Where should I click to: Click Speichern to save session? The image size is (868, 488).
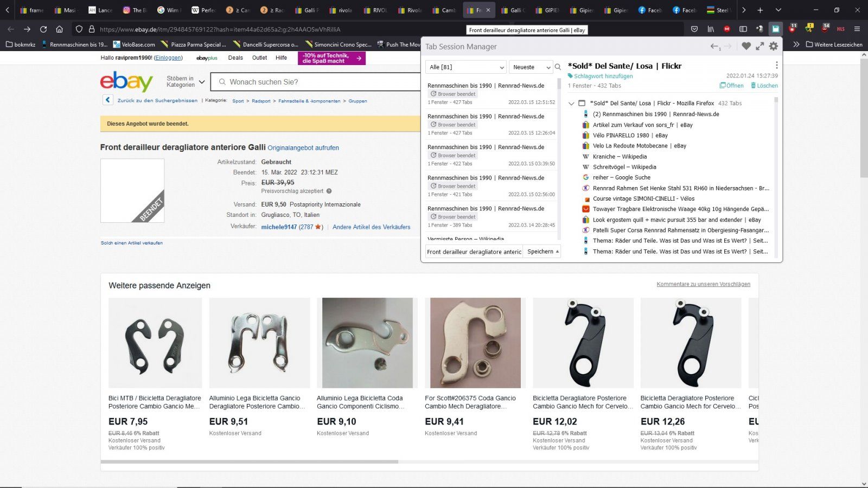pos(540,252)
